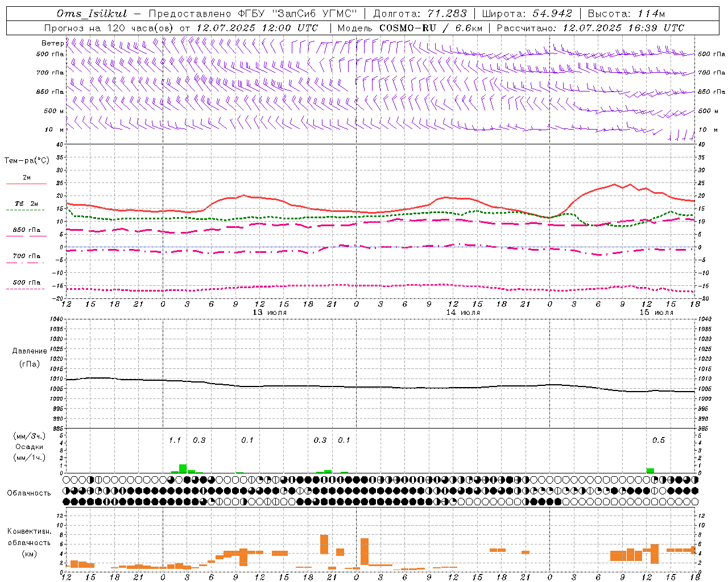Viewport: 728px width, 582px height.
Task: Click the dotted line sample under temperature 500 гПа legend
Action: click(x=25, y=289)
